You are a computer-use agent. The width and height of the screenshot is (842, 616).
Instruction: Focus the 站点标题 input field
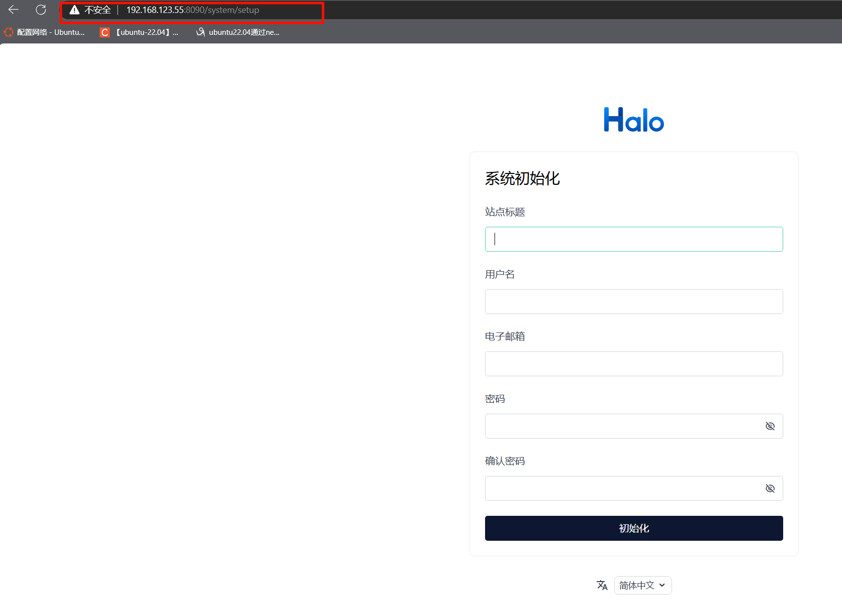pyautogui.click(x=633, y=239)
